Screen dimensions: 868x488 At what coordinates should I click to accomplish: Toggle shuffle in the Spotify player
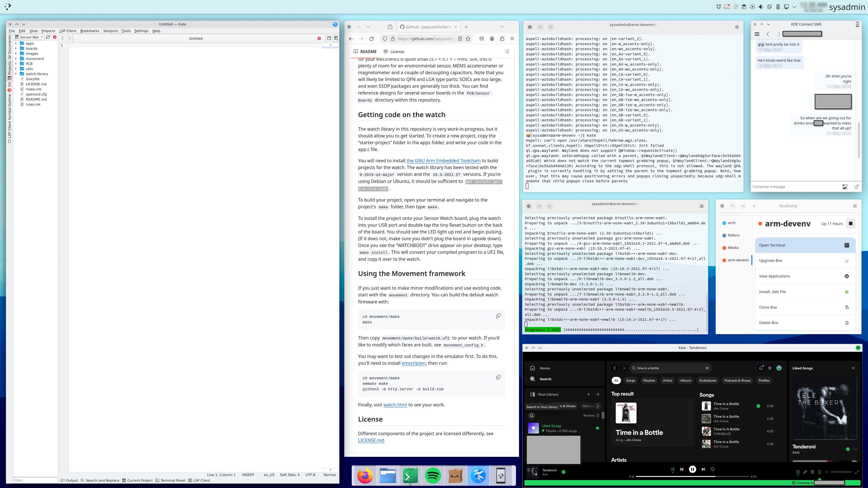pyautogui.click(x=672, y=469)
